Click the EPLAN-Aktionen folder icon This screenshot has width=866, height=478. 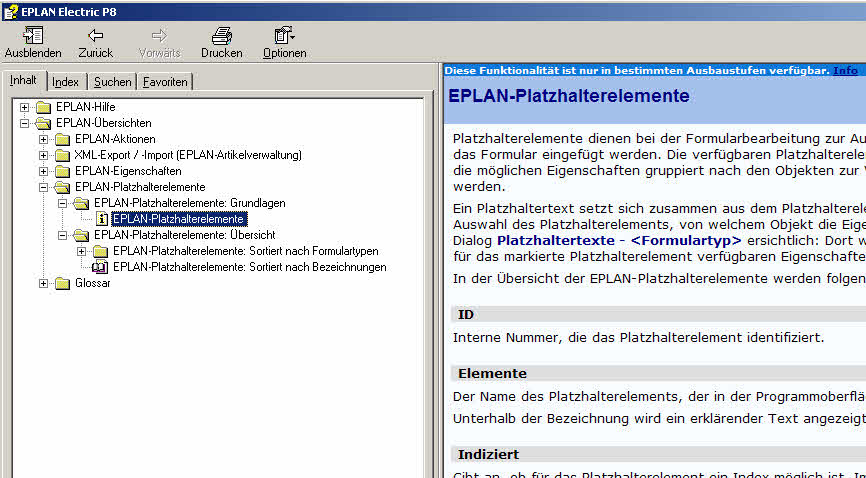click(62, 139)
